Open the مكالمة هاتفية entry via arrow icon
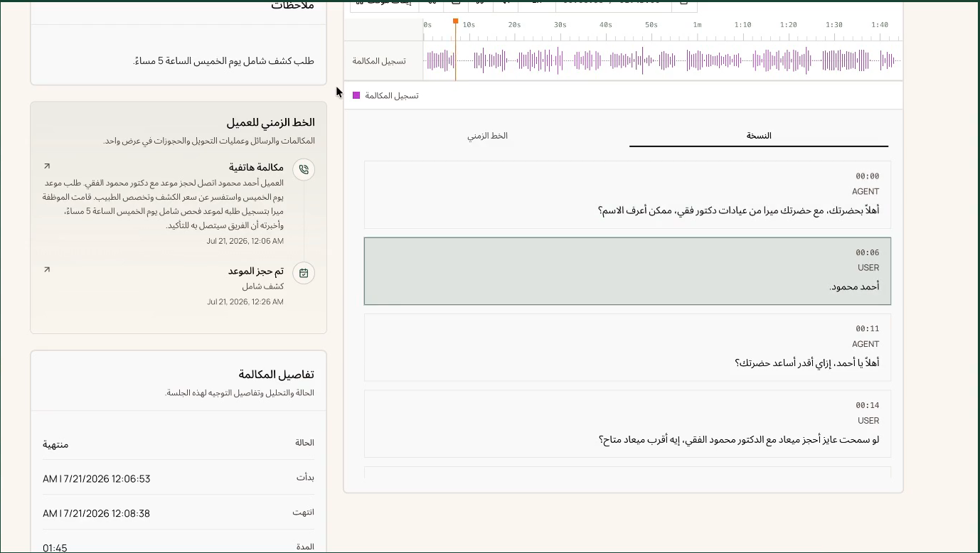 tap(47, 166)
